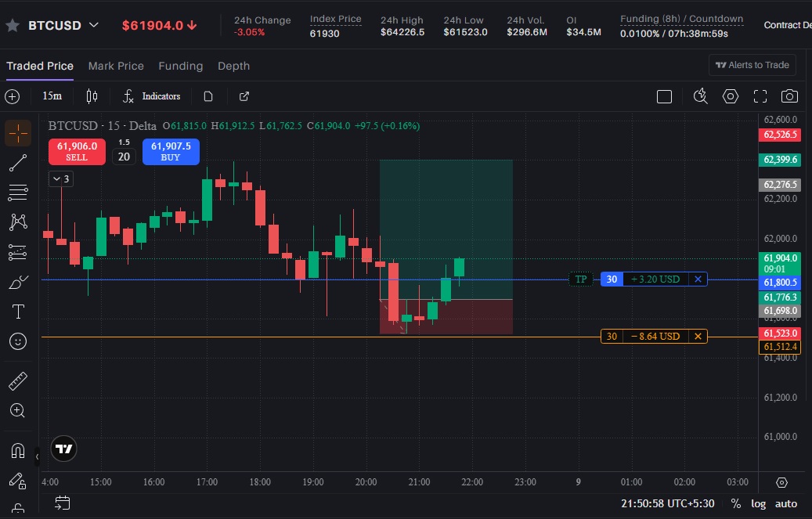Open the Funding tab
The image size is (812, 519).
181,66
